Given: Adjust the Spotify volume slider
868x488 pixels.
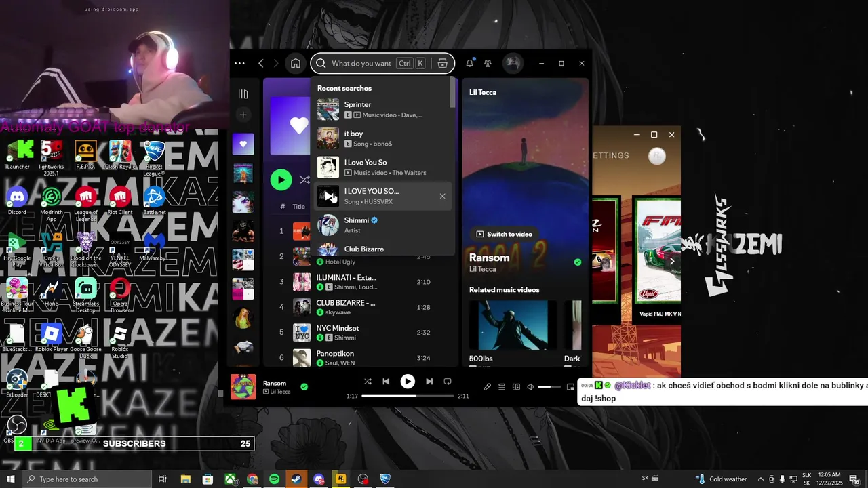Looking at the screenshot, I should [549, 387].
